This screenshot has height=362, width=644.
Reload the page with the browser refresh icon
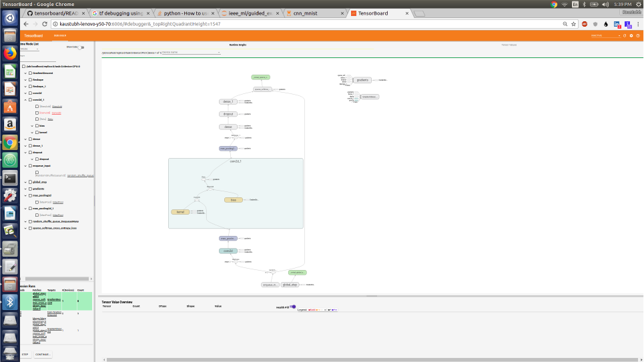pos(44,24)
